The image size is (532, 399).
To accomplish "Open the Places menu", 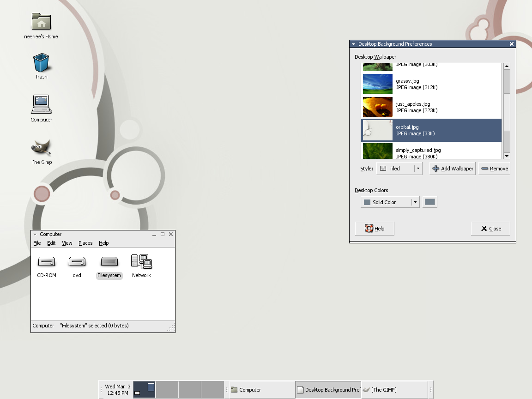I will [85, 243].
